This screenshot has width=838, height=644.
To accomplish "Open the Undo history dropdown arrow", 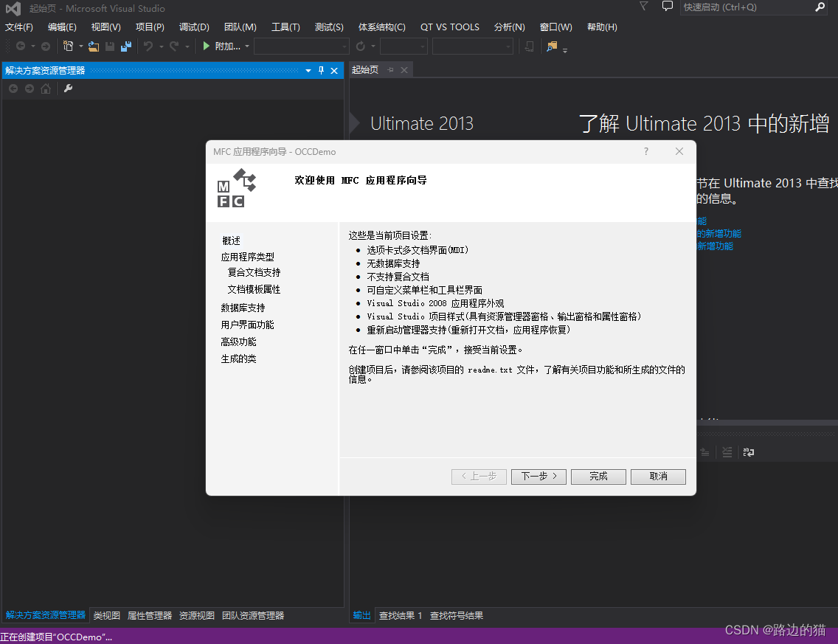I will click(x=161, y=46).
